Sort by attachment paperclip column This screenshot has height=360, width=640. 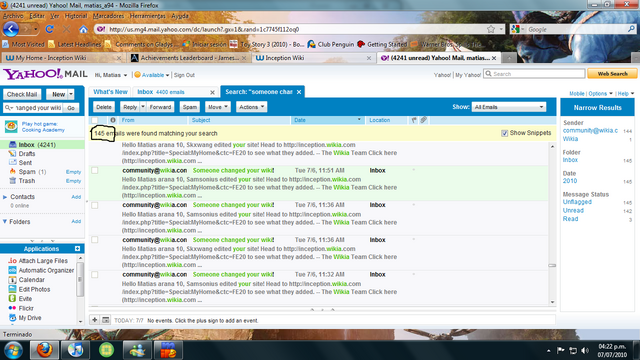pyautogui.click(x=424, y=120)
